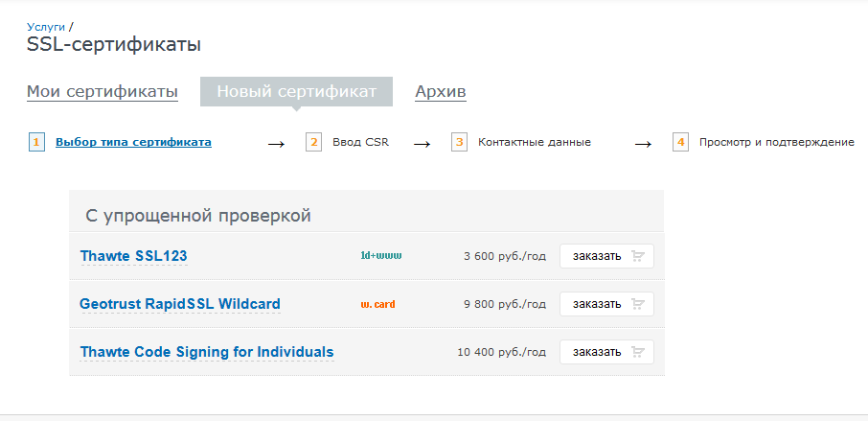This screenshot has width=868, height=421.
Task: Open Thawte Code Signing for Individuals details
Action: point(207,352)
